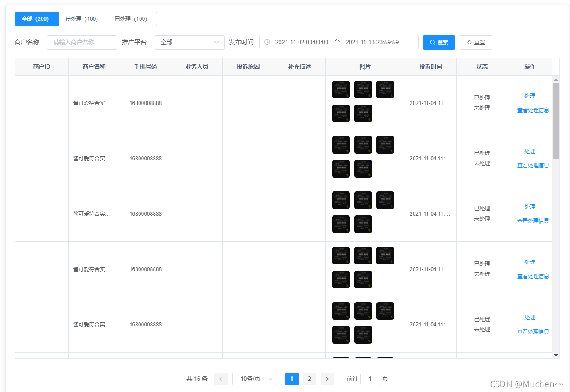
Task: Select page 2 in pagination
Action: [x=309, y=379]
